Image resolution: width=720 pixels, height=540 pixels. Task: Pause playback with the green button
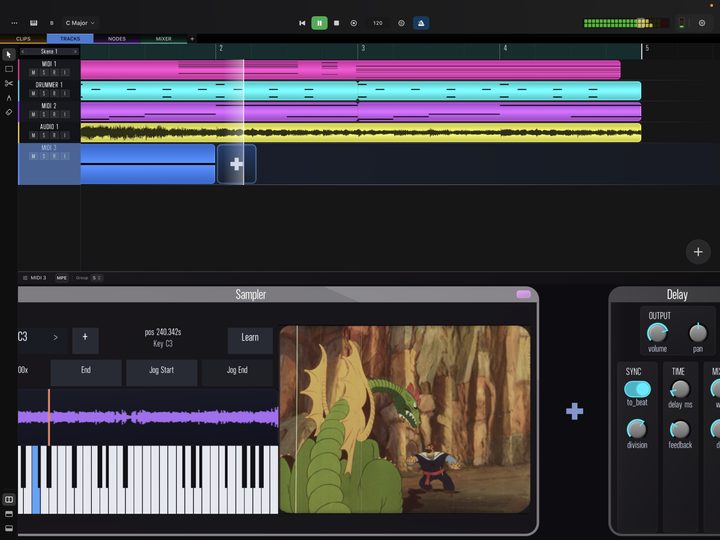point(320,23)
